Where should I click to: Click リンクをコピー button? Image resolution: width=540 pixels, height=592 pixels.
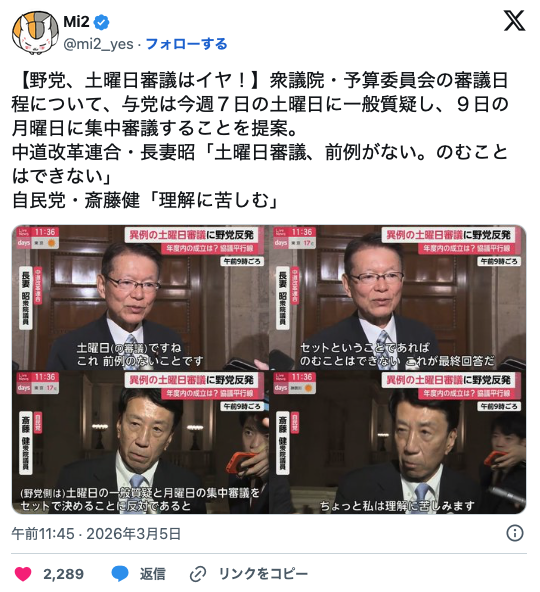click(264, 574)
